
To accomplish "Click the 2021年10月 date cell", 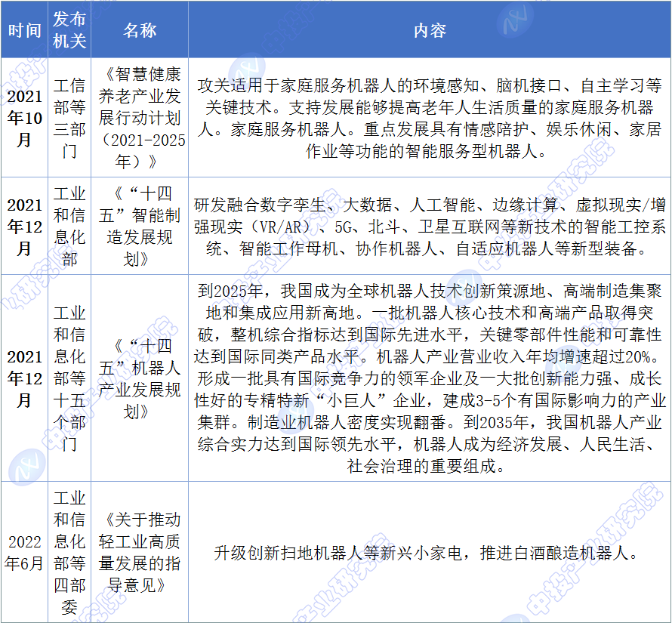I will point(24,118).
